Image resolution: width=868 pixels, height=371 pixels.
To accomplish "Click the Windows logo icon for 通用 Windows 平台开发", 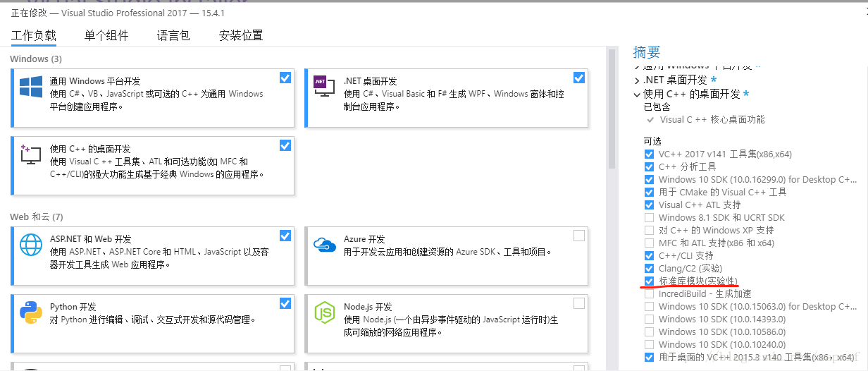I will (31, 87).
